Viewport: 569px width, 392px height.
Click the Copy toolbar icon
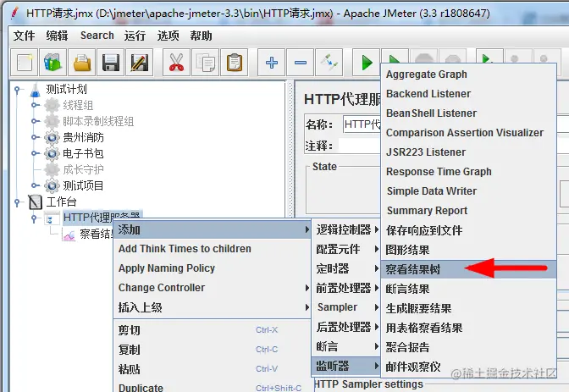(206, 63)
